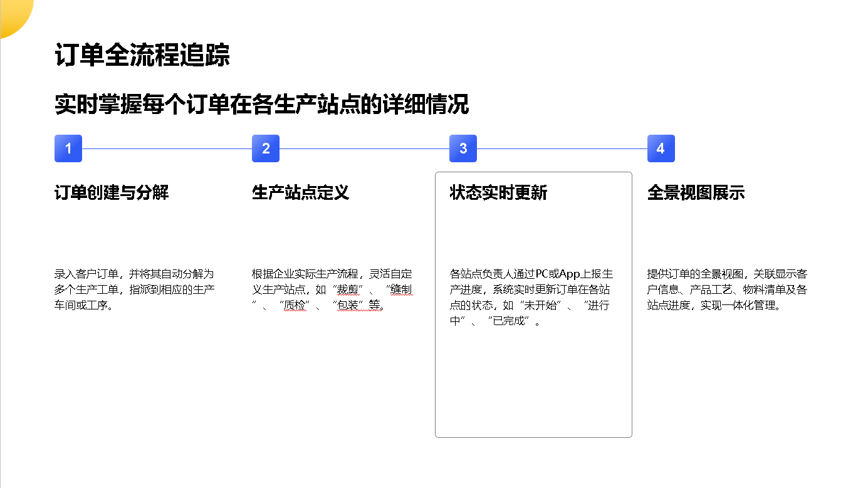Viewport: 868px width, 488px height.
Task: Select the heading 全景视图展示
Action: click(x=696, y=192)
